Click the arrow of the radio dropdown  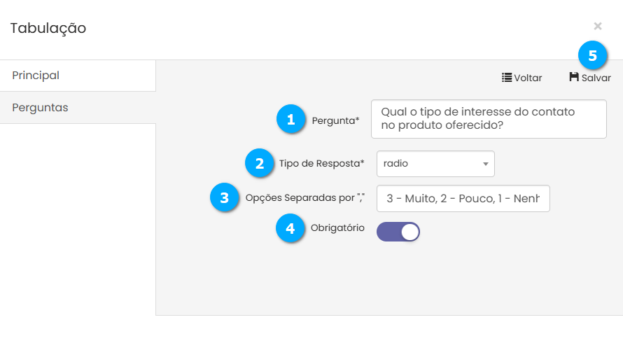(485, 164)
